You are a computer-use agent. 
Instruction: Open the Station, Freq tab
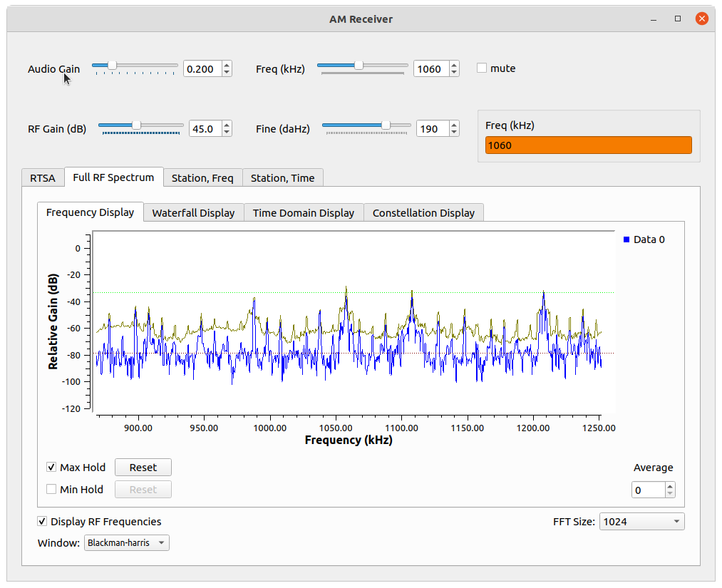202,178
